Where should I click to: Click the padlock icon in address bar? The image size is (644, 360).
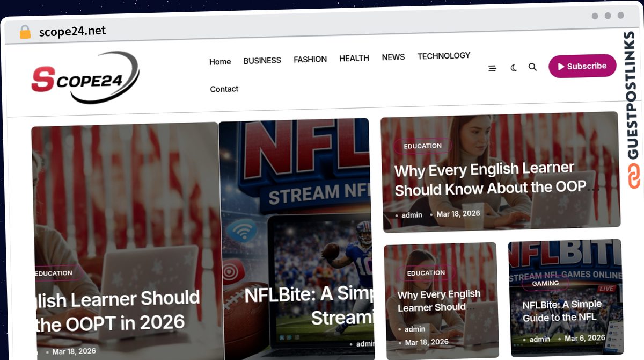(x=25, y=32)
